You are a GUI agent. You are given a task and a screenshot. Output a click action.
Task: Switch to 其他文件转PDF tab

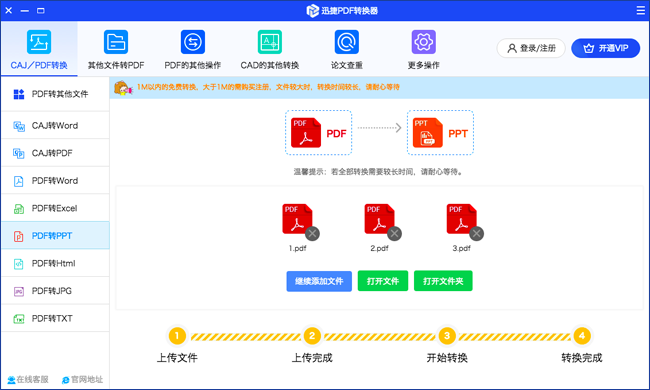pyautogui.click(x=116, y=49)
